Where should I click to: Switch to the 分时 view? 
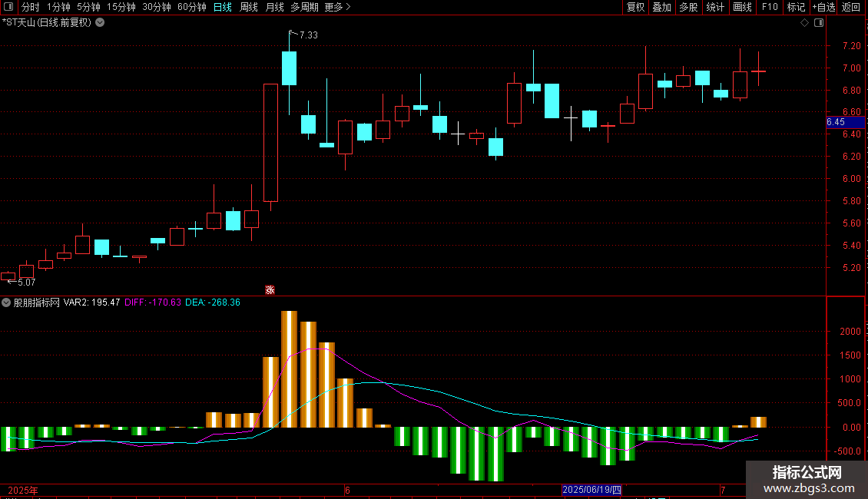tap(31, 7)
